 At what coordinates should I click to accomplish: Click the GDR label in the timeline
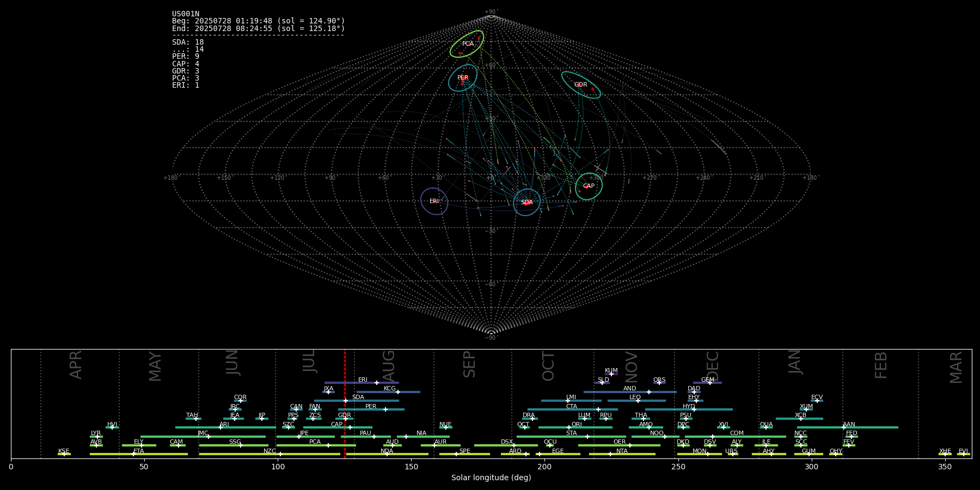click(x=345, y=415)
